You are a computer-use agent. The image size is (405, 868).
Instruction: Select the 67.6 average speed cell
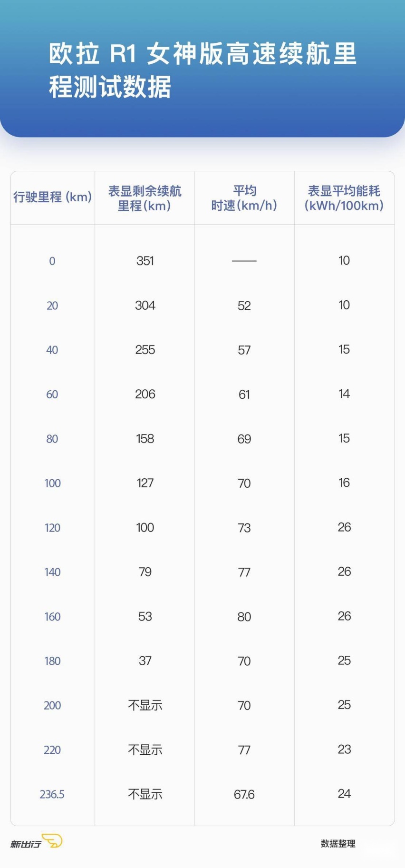tap(244, 794)
